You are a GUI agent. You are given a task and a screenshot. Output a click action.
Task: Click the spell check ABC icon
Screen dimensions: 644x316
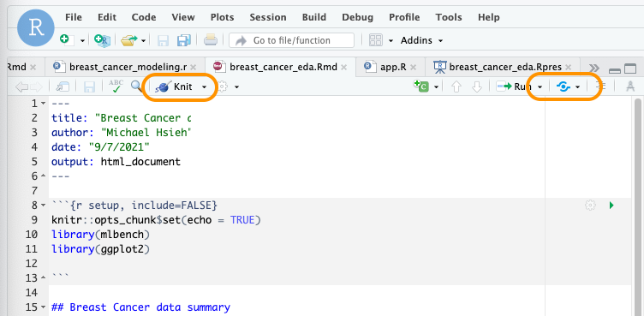coord(116,86)
